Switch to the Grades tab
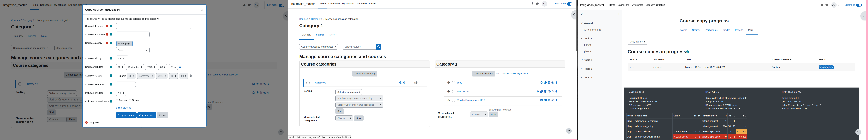The height and width of the screenshot is (140, 868). 726,30
